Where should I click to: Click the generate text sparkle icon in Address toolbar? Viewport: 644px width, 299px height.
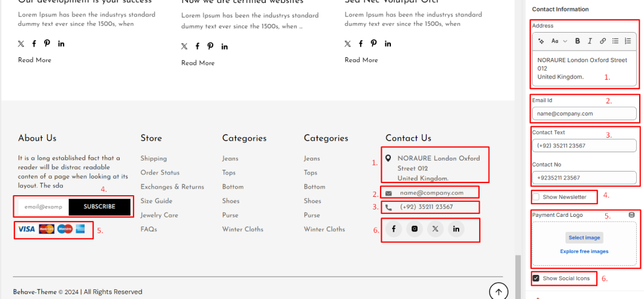pos(541,41)
